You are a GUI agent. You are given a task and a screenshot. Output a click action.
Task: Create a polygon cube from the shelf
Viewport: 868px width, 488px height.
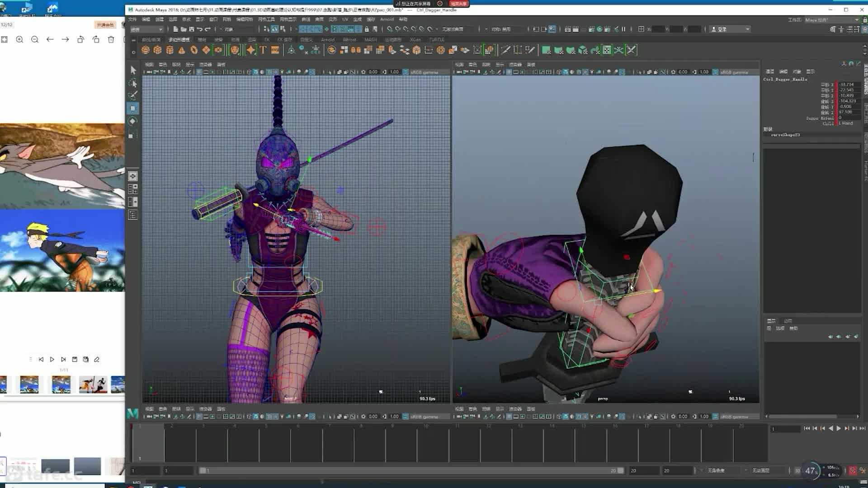157,50
